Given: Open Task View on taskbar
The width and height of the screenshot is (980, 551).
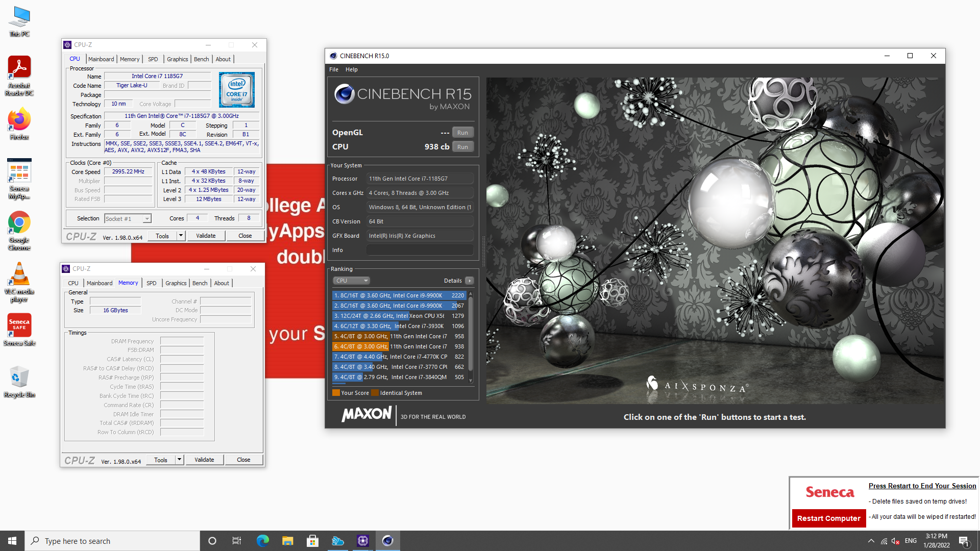Looking at the screenshot, I should pos(237,541).
